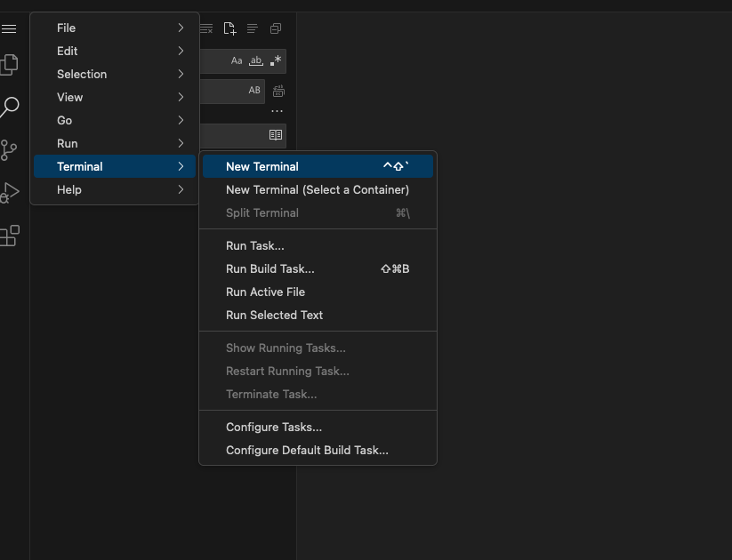Open the Selection menu
This screenshot has height=560, width=732.
pos(115,74)
